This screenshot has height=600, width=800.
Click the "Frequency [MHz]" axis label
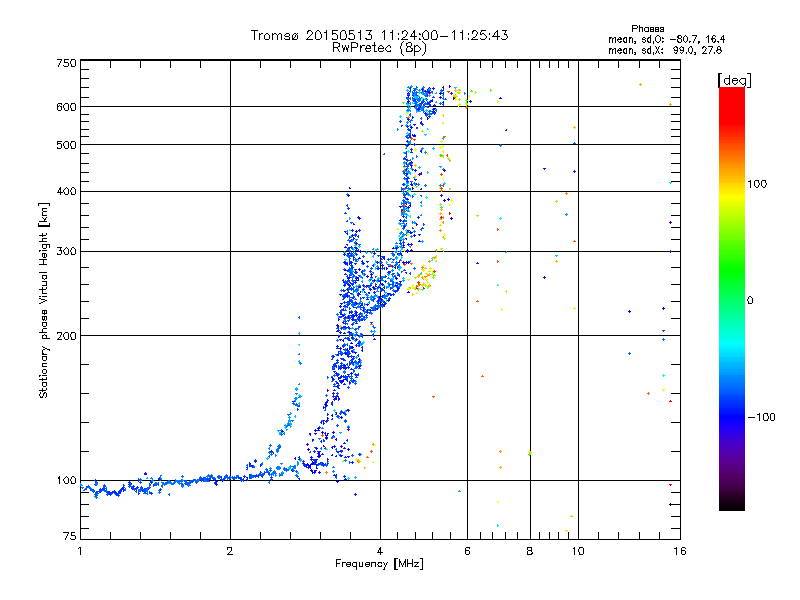(x=379, y=564)
